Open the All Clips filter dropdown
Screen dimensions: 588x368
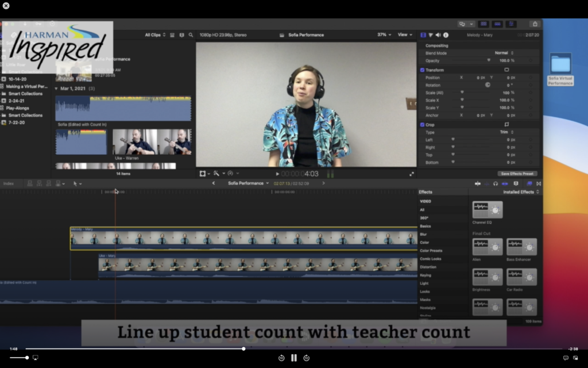pyautogui.click(x=153, y=34)
